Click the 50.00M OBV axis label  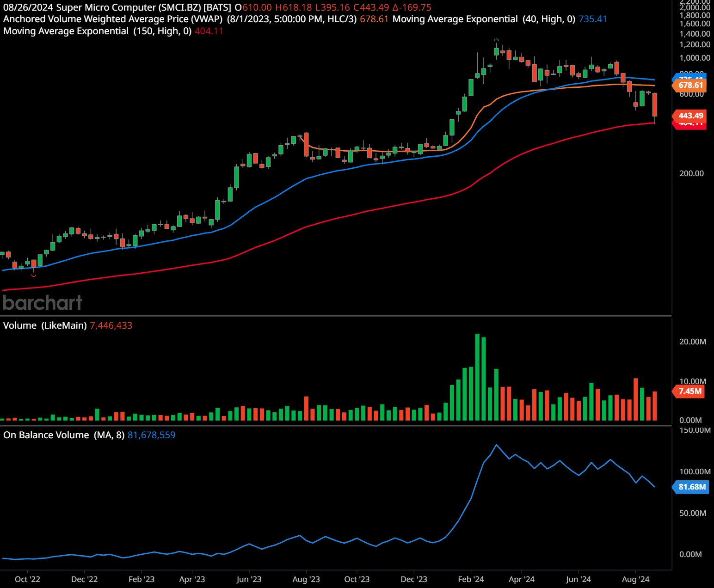point(693,513)
